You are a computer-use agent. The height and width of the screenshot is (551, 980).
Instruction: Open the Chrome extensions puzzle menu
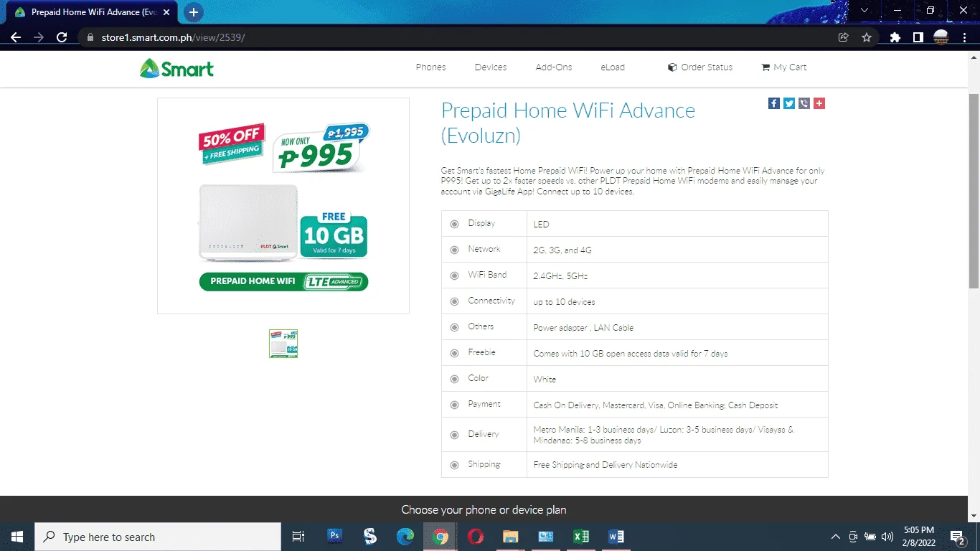click(x=895, y=37)
